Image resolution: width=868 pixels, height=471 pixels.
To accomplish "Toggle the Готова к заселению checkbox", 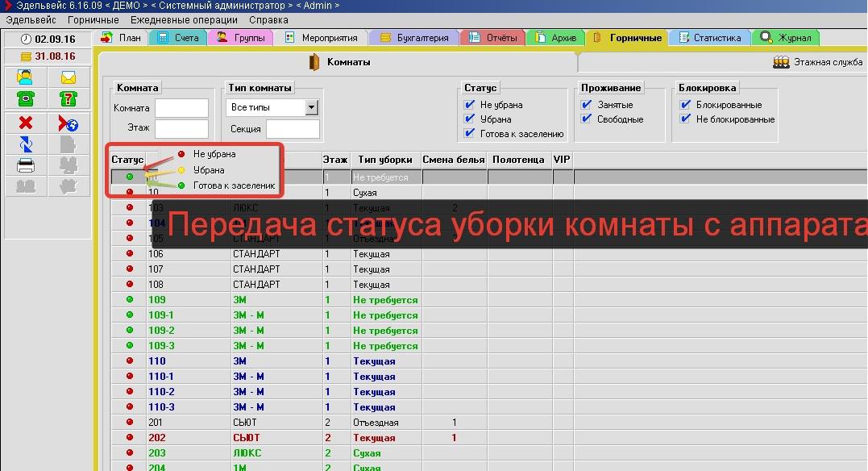I will [x=470, y=133].
